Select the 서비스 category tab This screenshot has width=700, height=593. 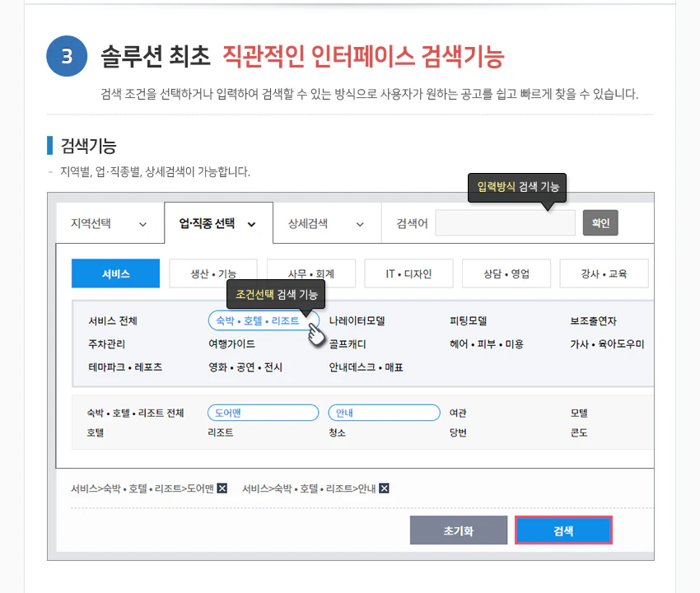point(115,273)
